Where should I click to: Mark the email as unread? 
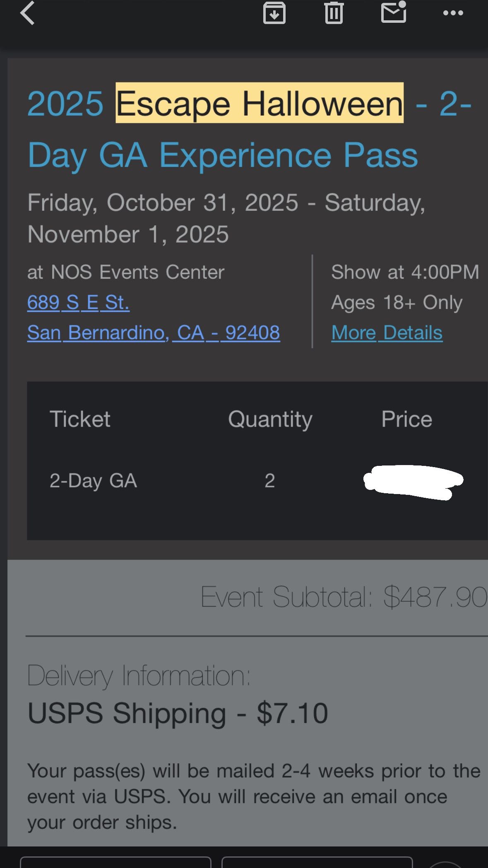(x=393, y=12)
